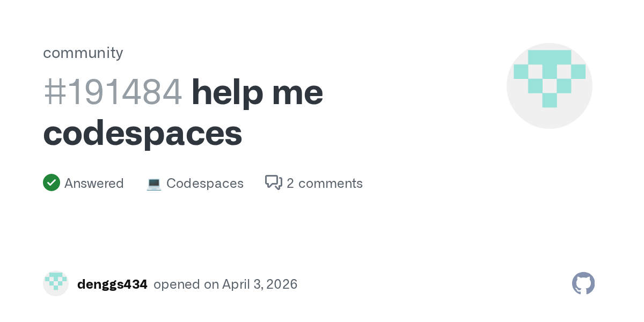Click the word "comments" after the count
The width and height of the screenshot is (644, 322).
click(x=331, y=184)
